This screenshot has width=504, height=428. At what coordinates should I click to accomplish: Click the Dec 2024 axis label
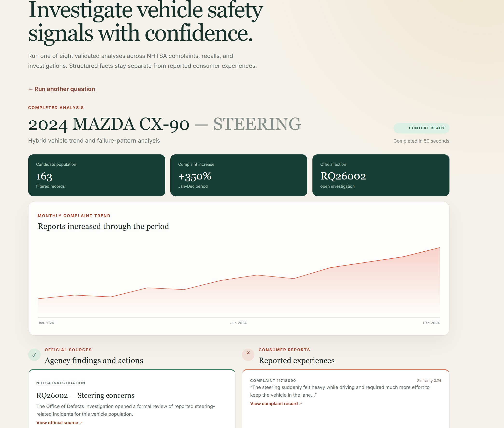[431, 323]
